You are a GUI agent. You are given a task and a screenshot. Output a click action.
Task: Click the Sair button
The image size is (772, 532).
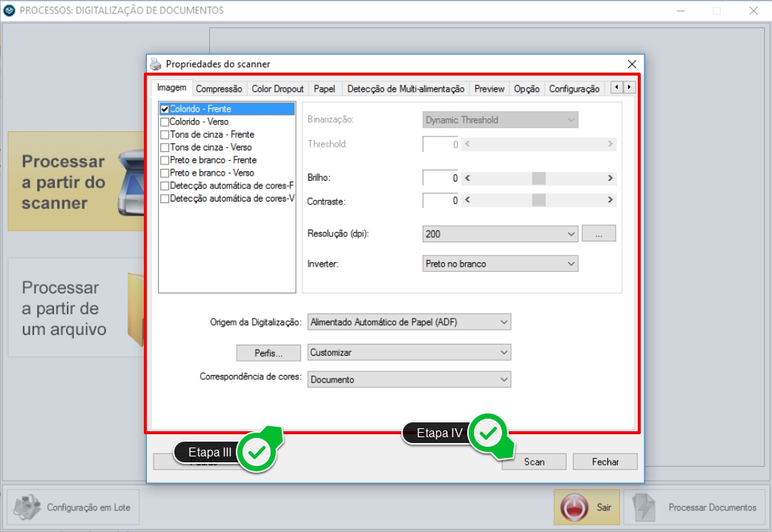(587, 507)
